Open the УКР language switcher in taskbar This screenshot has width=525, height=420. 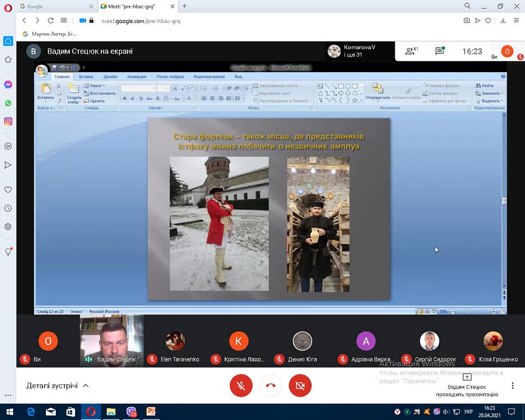click(468, 411)
